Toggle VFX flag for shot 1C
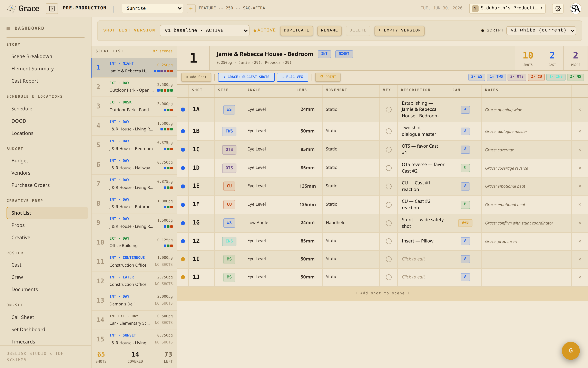The image size is (588, 368). click(x=389, y=149)
